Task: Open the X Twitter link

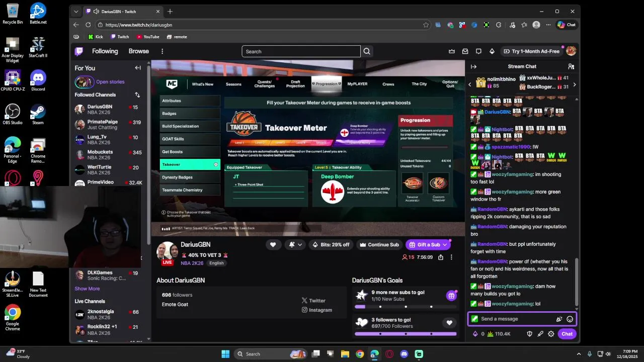Action: (x=313, y=301)
